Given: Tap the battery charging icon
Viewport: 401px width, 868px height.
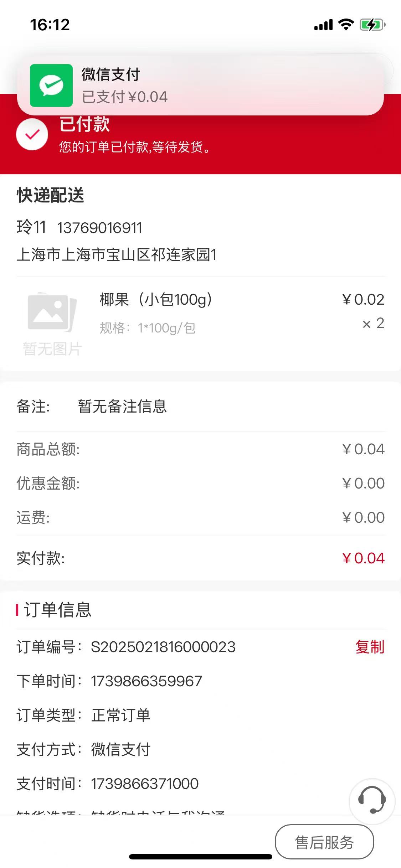Looking at the screenshot, I should point(372,25).
